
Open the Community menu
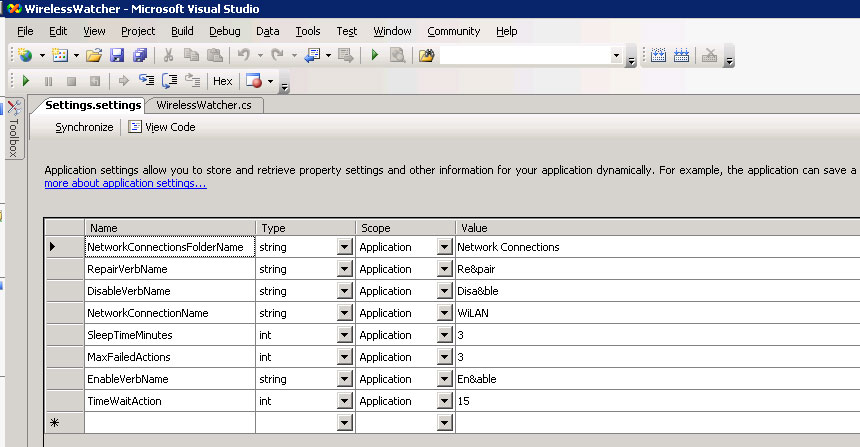click(x=454, y=31)
